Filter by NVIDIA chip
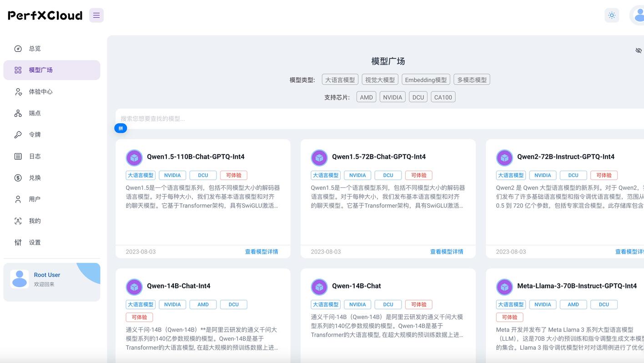The width and height of the screenshot is (644, 363). [392, 97]
